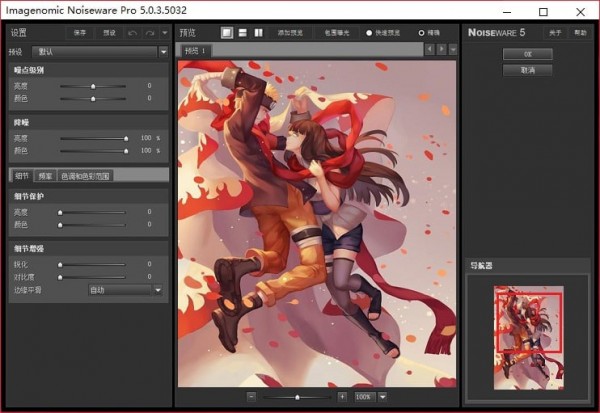Click the 降噪 亮度 slider handle
Screen dimensions: 600x413
coord(126,138)
